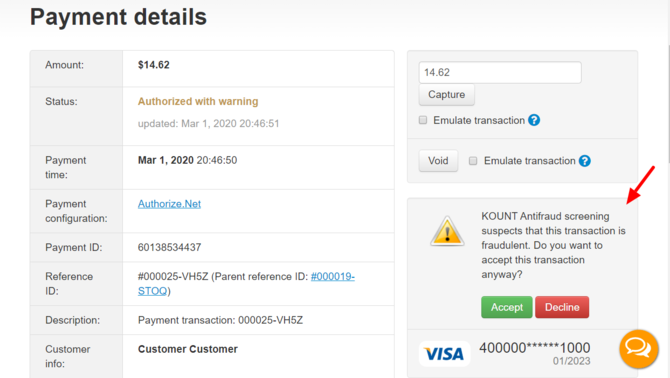This screenshot has width=670, height=378.
Task: Accept the suspected fraudulent transaction
Action: tap(507, 307)
